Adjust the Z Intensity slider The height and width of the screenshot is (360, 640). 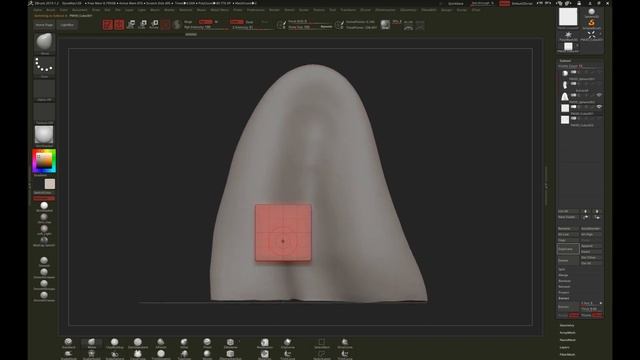click(252, 28)
